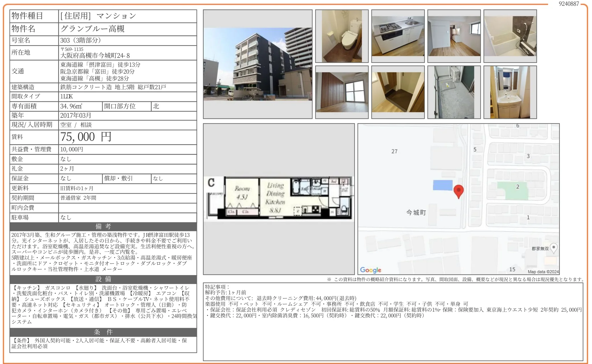
Task: Open the empty living room photo
Action: tap(454, 36)
